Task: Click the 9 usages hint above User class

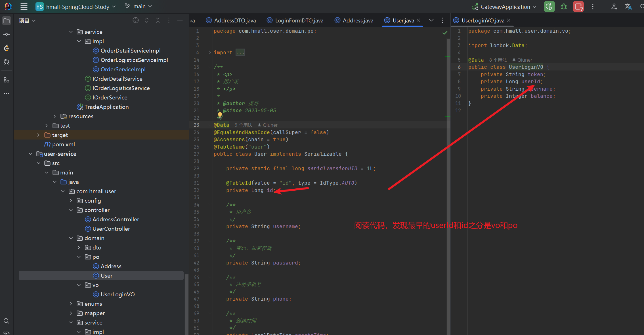Action: [x=243, y=125]
